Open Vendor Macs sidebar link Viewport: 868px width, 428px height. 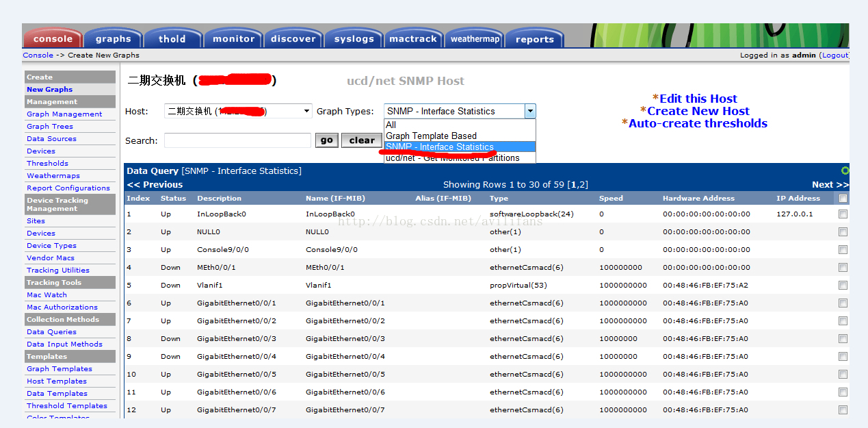(50, 257)
